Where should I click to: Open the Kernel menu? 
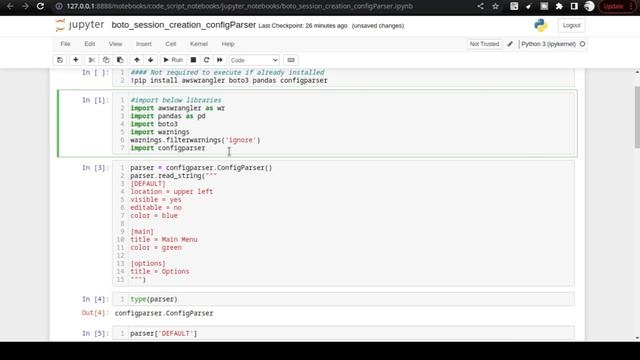pos(199,44)
